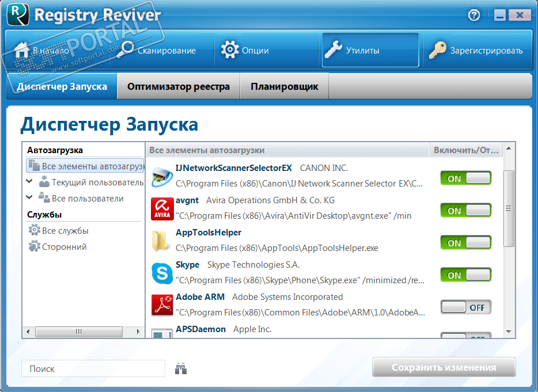Screen dimensions: 538x392
Task: Click Сохранить изменения button
Action: tap(444, 367)
